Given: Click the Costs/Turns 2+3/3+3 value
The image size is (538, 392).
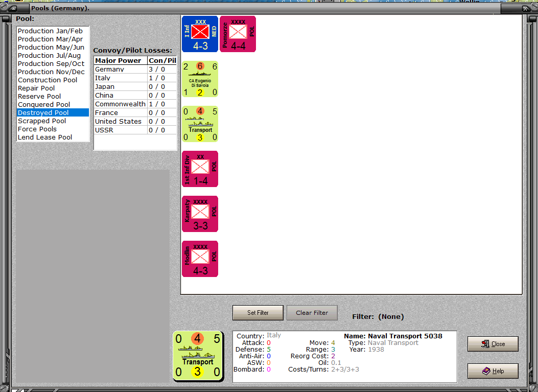Looking at the screenshot, I should (345, 370).
